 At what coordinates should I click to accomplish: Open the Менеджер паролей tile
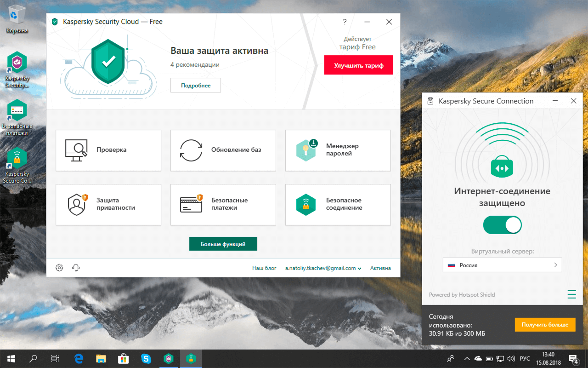coord(338,150)
